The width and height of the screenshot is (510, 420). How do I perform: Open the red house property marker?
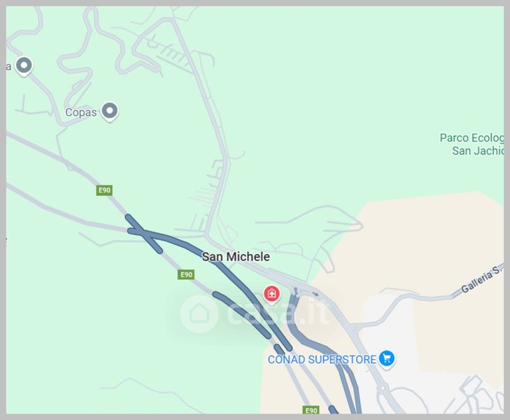pyautogui.click(x=271, y=295)
